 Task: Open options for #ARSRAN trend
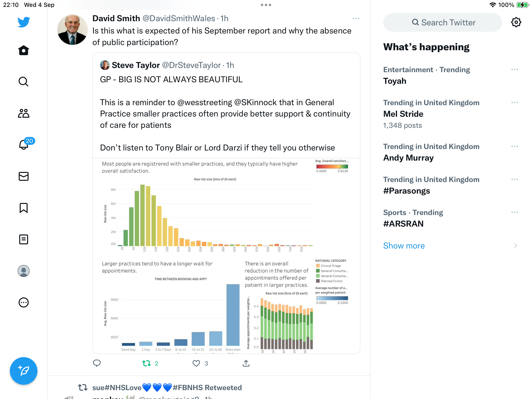tap(515, 212)
